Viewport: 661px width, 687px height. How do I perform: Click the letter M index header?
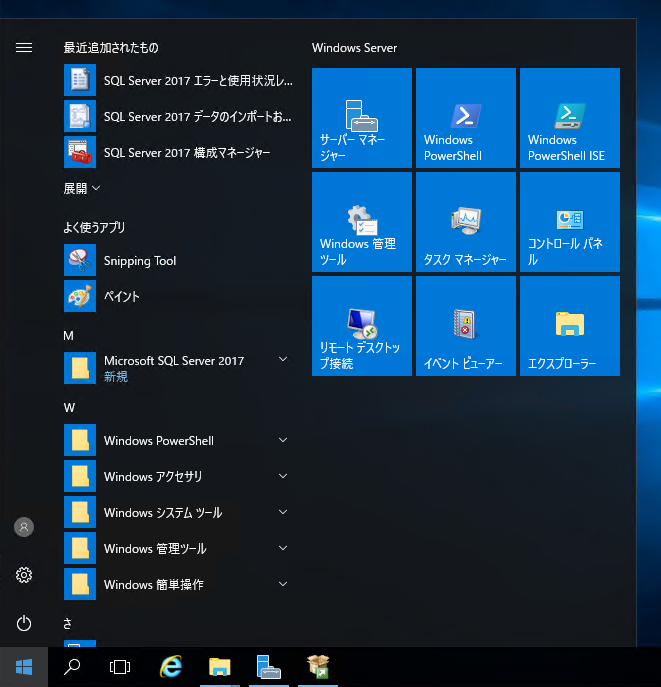[68, 336]
